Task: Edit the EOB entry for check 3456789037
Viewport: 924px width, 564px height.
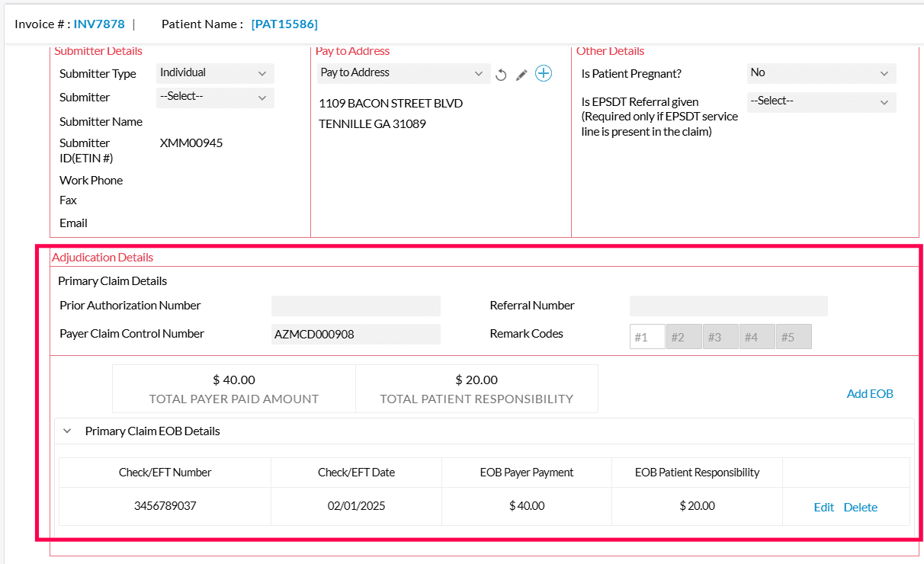Action: (x=823, y=507)
